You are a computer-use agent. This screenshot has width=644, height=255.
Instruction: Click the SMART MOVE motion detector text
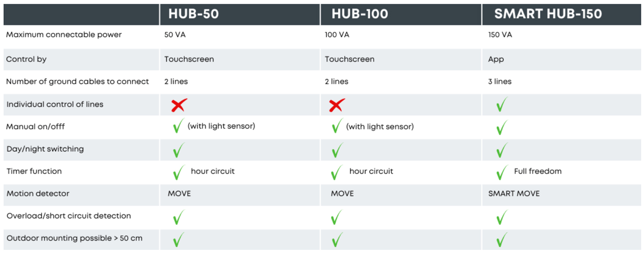click(x=514, y=194)
